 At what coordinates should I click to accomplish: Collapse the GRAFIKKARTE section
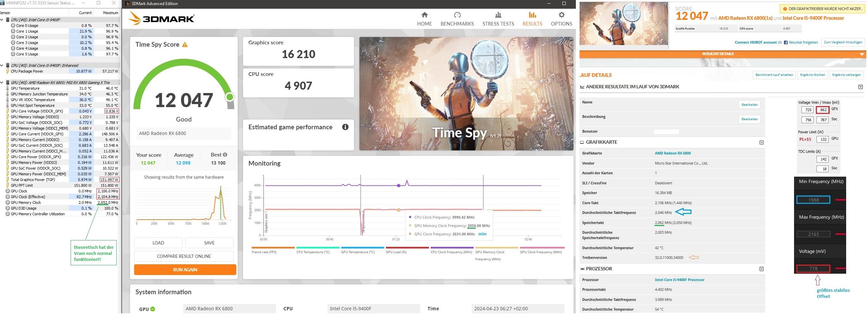point(761,142)
